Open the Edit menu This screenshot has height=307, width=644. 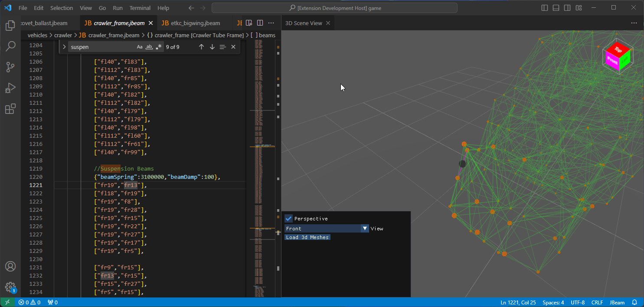(39, 8)
